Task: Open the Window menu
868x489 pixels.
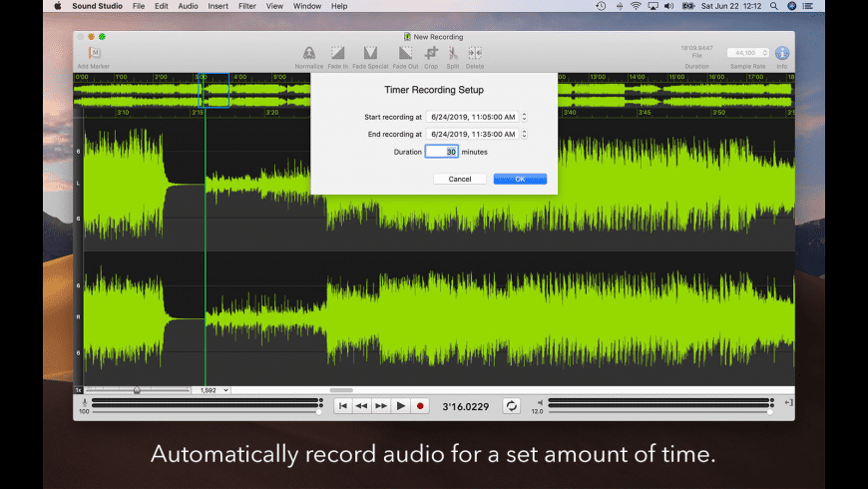Action: click(x=306, y=6)
